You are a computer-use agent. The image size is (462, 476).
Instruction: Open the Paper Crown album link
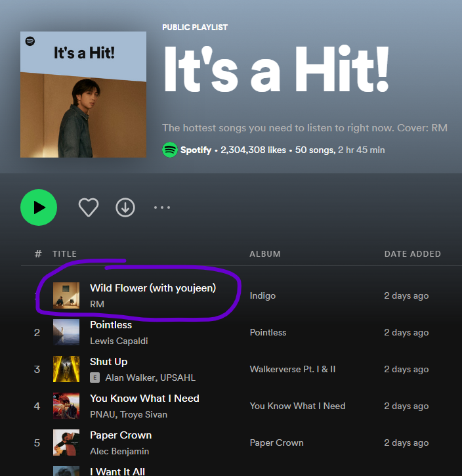(277, 443)
